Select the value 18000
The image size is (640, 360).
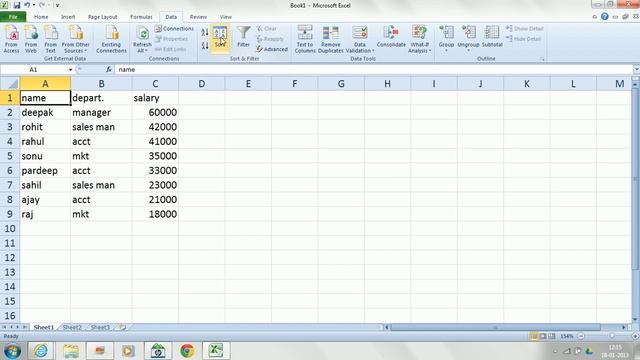[155, 214]
